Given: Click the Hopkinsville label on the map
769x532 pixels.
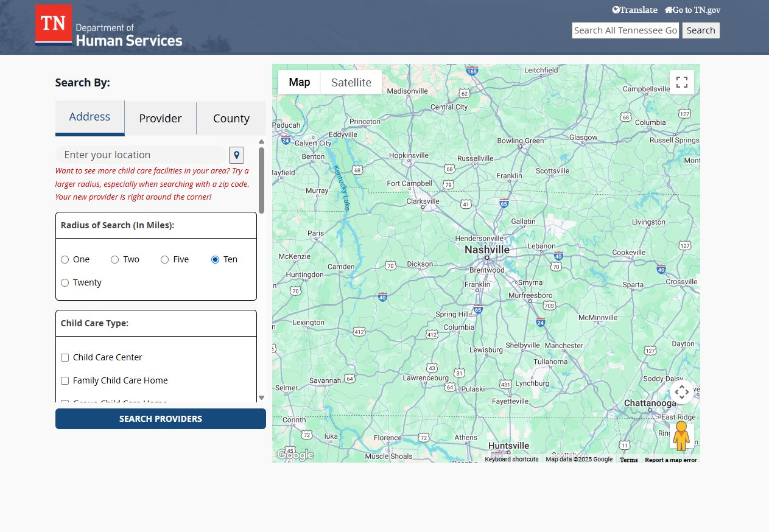Looking at the screenshot, I should (x=409, y=155).
